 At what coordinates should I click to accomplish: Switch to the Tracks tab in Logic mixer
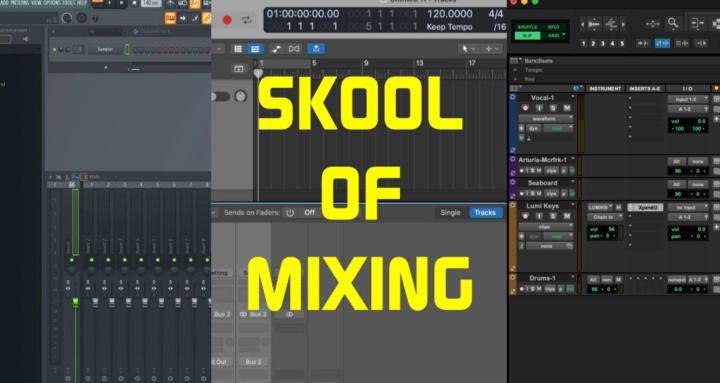(485, 213)
